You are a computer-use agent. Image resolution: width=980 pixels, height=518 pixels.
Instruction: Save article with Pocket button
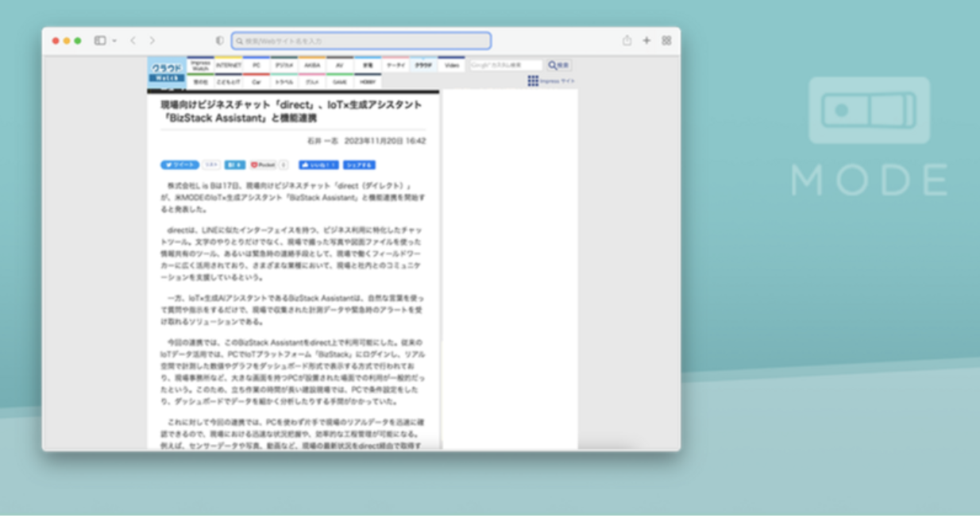pos(263,165)
